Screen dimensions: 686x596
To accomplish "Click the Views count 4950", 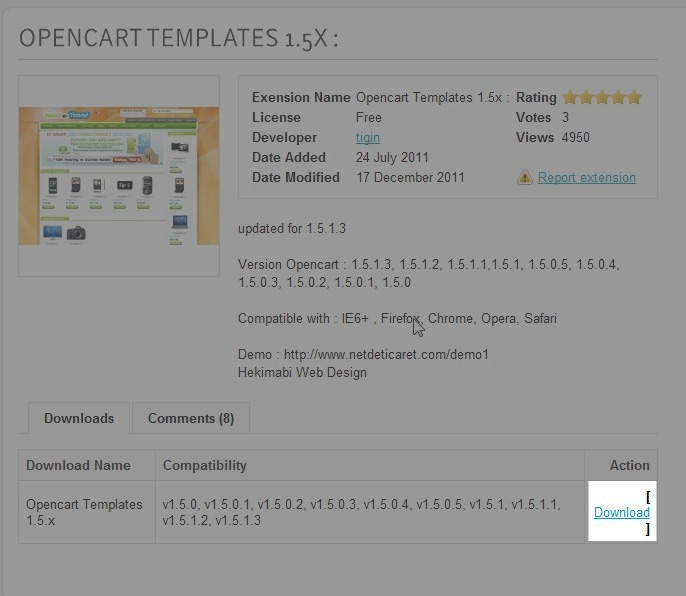I will point(576,137).
